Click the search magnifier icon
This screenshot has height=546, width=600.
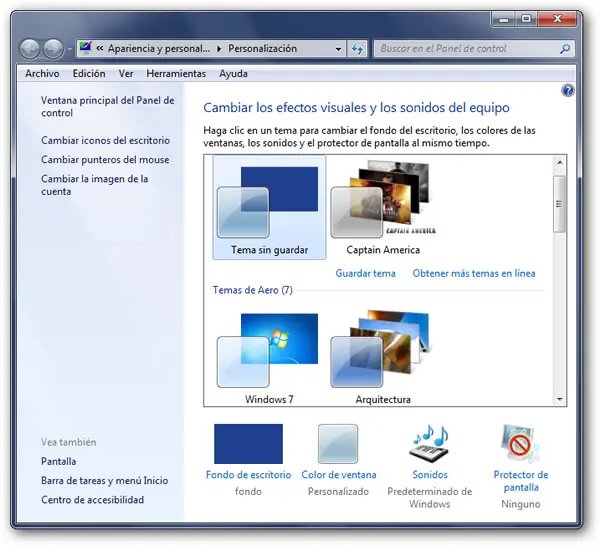pos(565,49)
